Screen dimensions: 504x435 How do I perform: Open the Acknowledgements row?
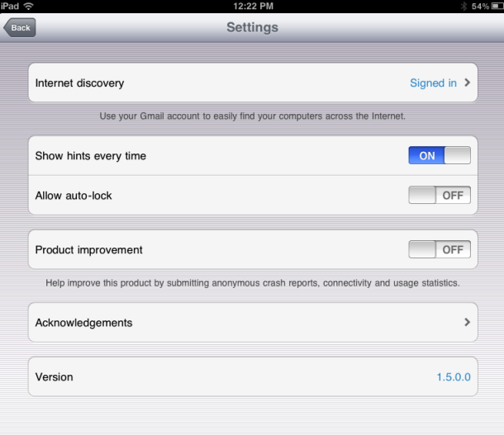[253, 322]
